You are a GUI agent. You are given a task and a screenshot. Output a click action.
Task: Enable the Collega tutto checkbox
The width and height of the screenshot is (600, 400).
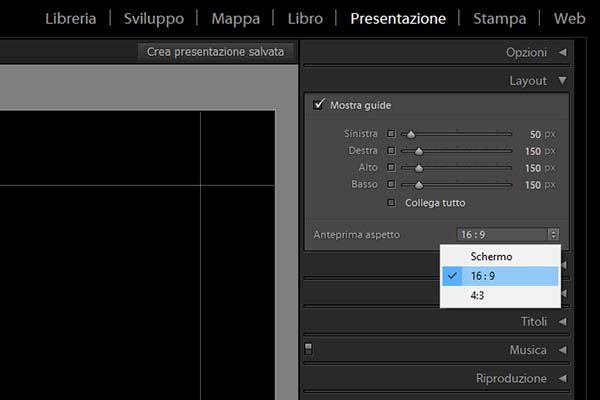(x=391, y=203)
